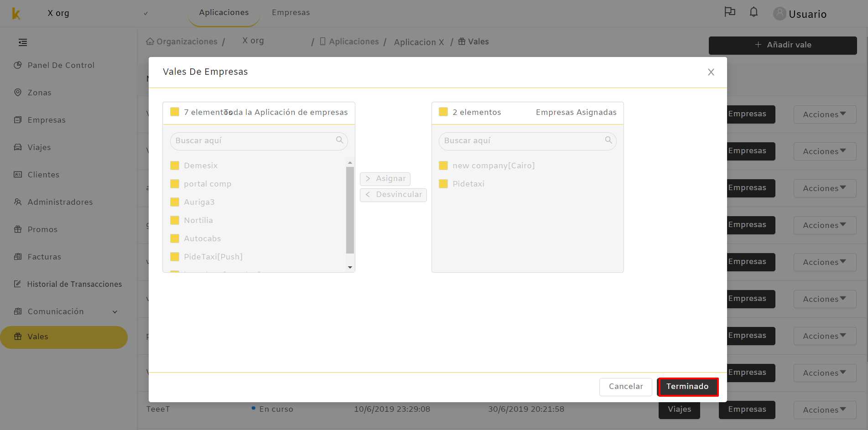Click the left list scrollbar thumb

[350, 210]
